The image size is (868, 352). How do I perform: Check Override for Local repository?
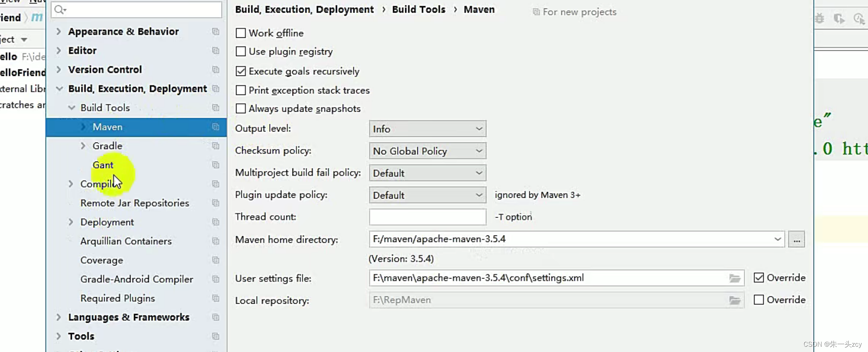click(x=758, y=300)
